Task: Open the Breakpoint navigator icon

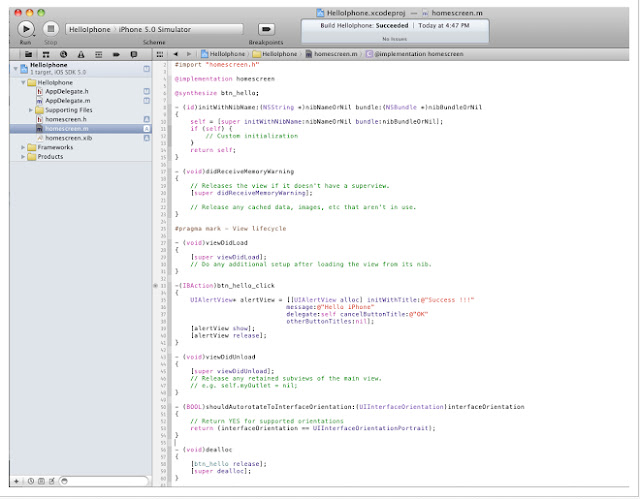Action: (x=116, y=54)
